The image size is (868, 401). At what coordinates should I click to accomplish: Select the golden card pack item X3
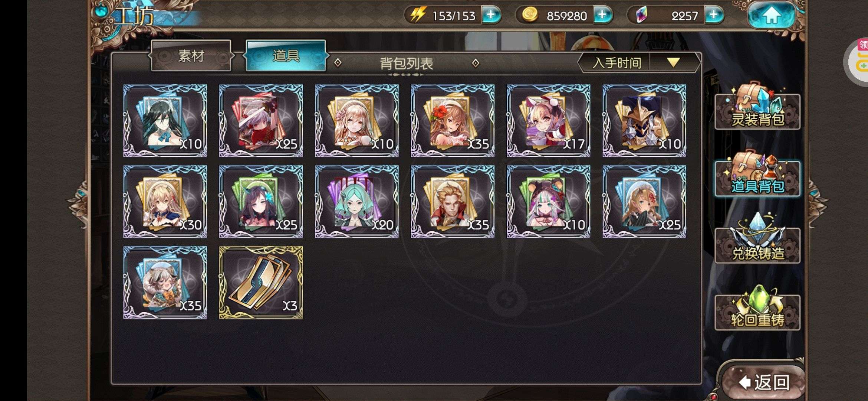[261, 282]
